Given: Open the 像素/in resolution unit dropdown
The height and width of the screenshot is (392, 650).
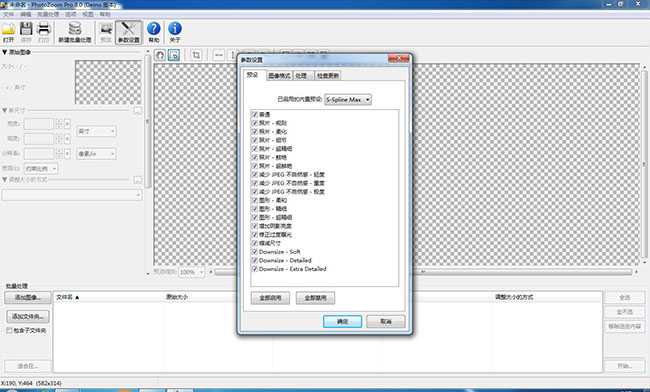Looking at the screenshot, I should (x=96, y=154).
